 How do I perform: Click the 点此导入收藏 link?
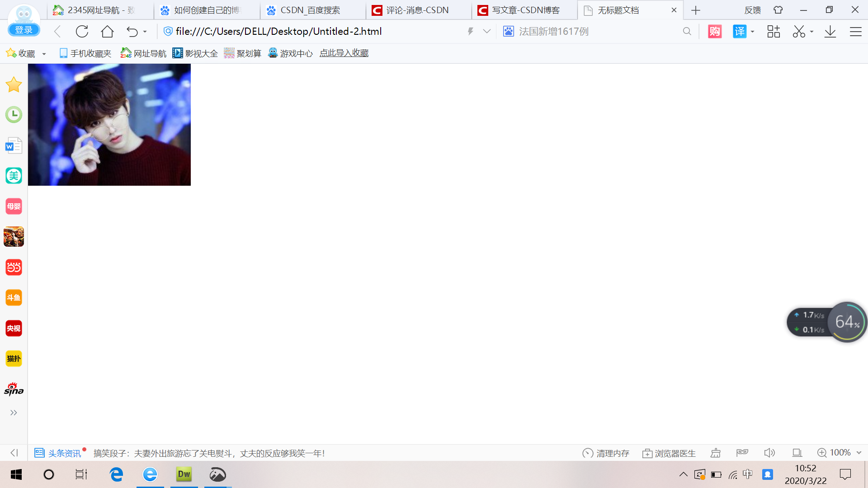click(344, 53)
